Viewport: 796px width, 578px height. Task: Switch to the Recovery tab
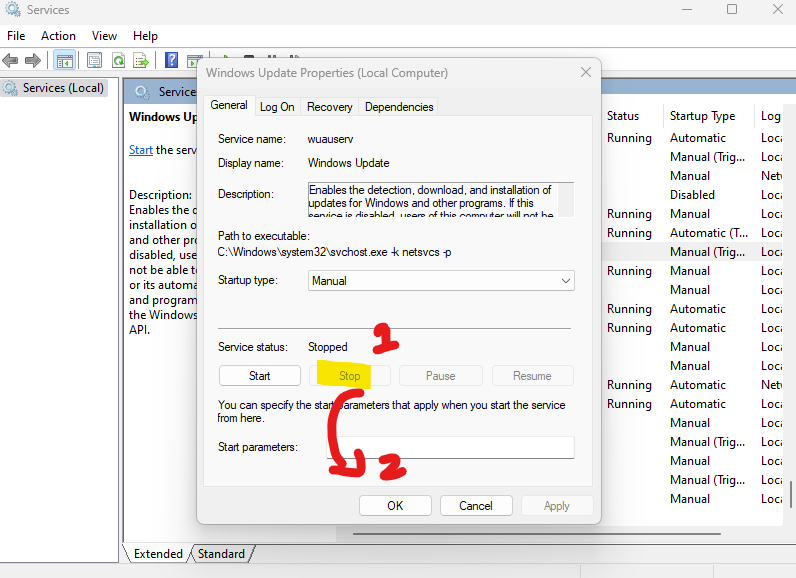(329, 107)
